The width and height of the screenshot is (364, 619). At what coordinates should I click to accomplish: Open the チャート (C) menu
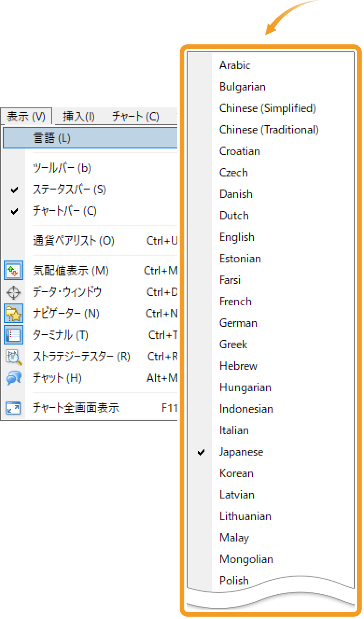136,117
